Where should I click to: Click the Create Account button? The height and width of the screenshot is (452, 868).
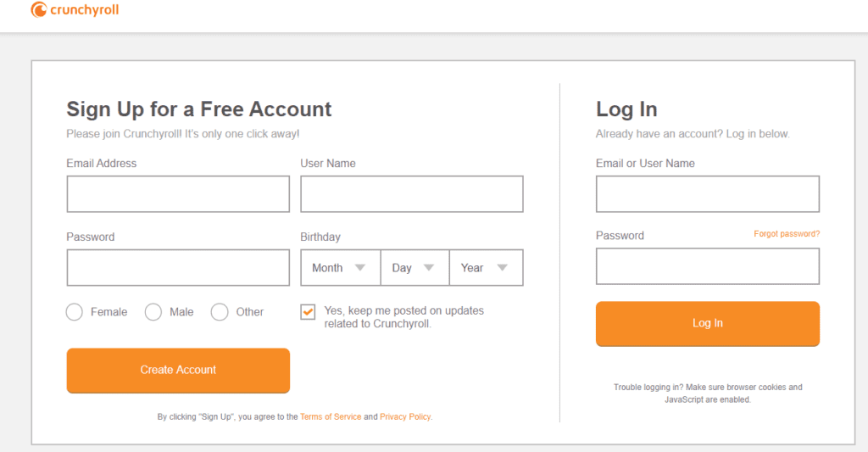(178, 370)
